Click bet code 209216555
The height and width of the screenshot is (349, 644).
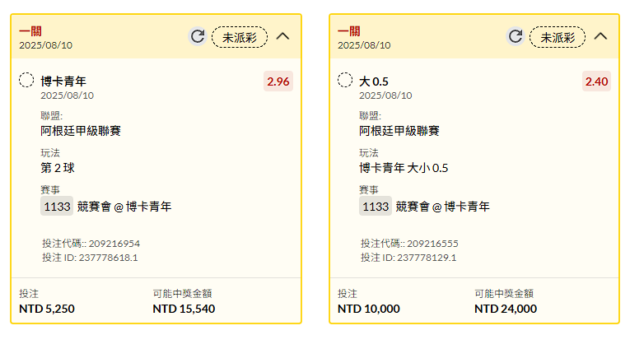click(x=432, y=244)
